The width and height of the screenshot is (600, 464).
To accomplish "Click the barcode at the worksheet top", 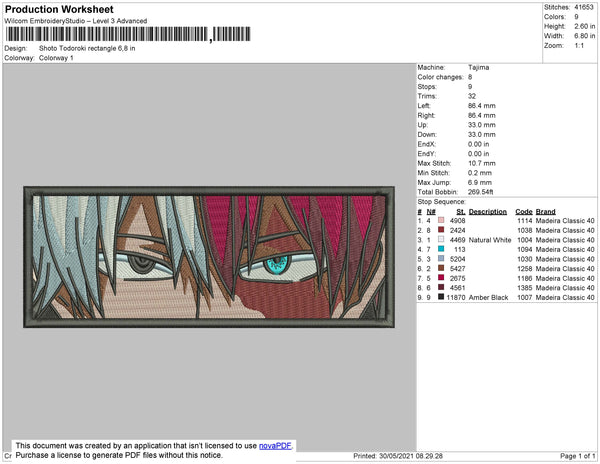I will [128, 34].
